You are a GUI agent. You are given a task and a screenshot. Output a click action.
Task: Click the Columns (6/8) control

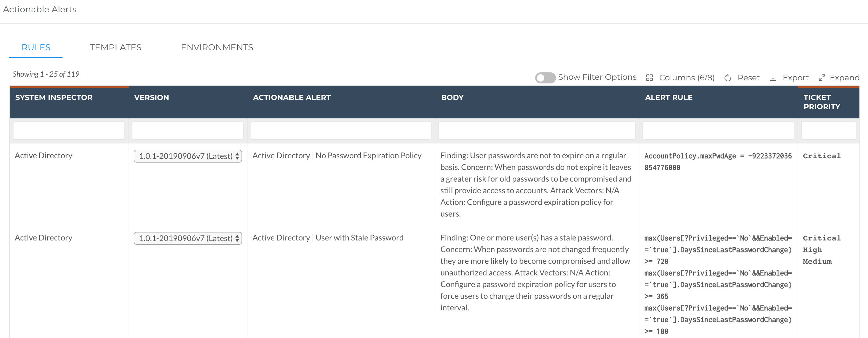(x=686, y=77)
